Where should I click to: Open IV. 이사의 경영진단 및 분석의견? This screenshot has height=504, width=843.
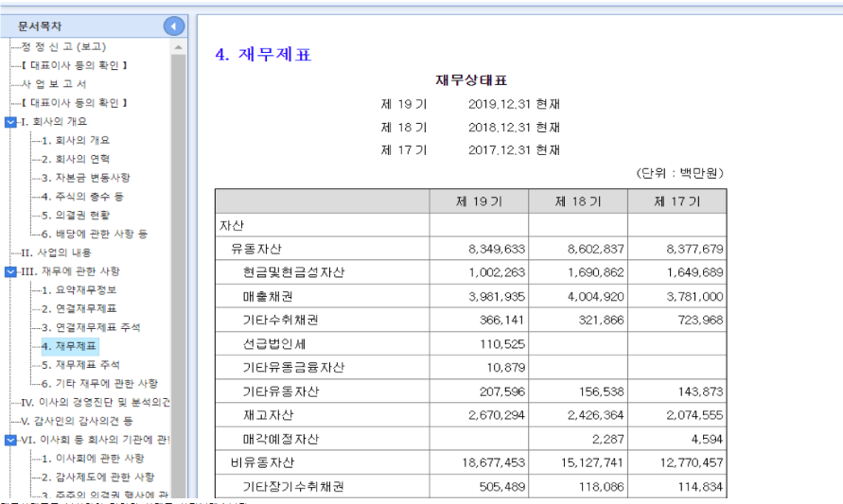pyautogui.click(x=96, y=403)
